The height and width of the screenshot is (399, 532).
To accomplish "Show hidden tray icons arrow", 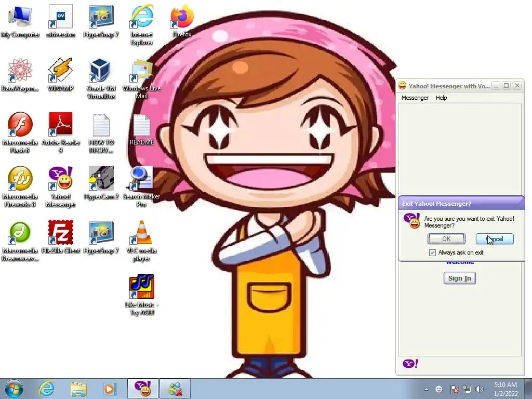I will click(x=426, y=389).
